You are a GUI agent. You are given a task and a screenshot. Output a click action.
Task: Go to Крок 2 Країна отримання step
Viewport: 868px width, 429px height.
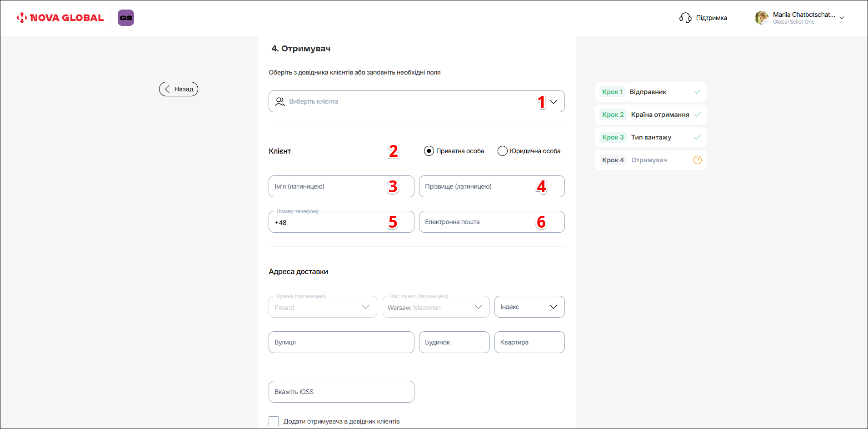coord(650,115)
